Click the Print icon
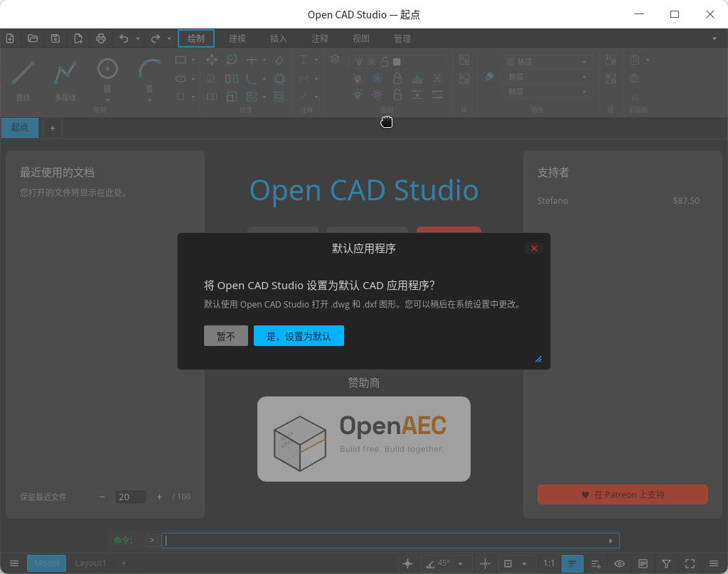The height and width of the screenshot is (574, 728). tap(101, 38)
